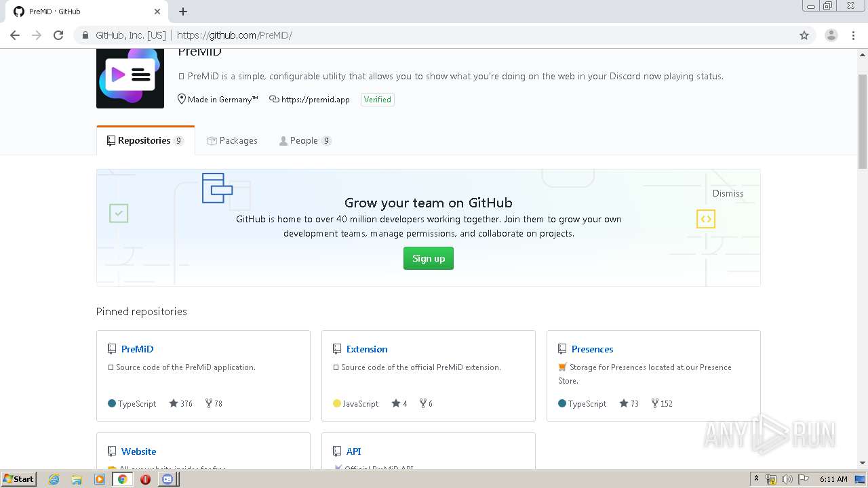The width and height of the screenshot is (868, 488).
Task: Open the API pinned repository
Action: tap(353, 451)
